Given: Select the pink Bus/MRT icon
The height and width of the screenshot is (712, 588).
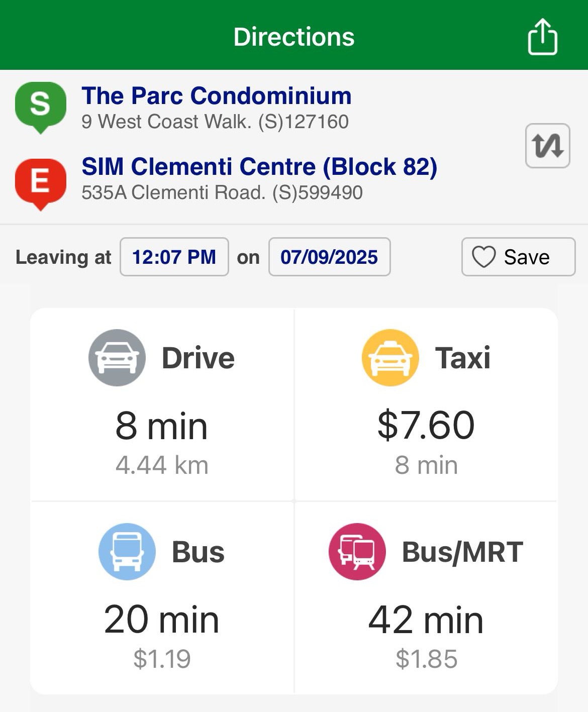Looking at the screenshot, I should click(x=357, y=551).
